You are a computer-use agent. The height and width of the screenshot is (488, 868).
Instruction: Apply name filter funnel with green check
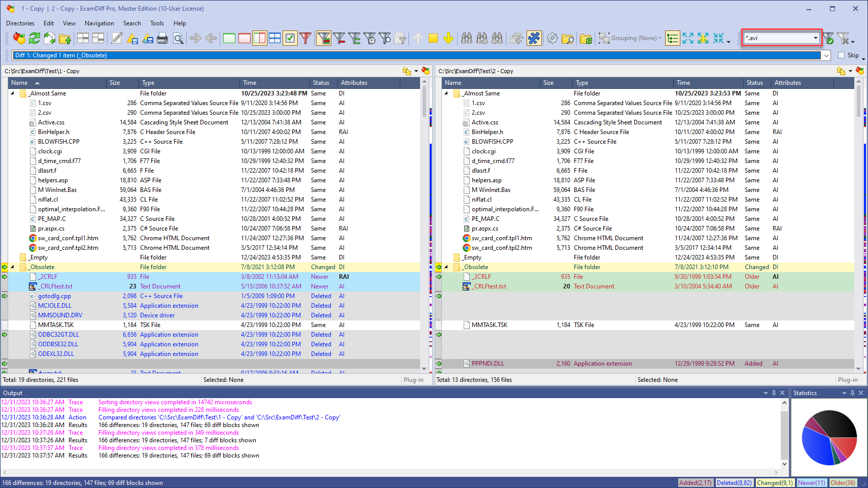828,38
